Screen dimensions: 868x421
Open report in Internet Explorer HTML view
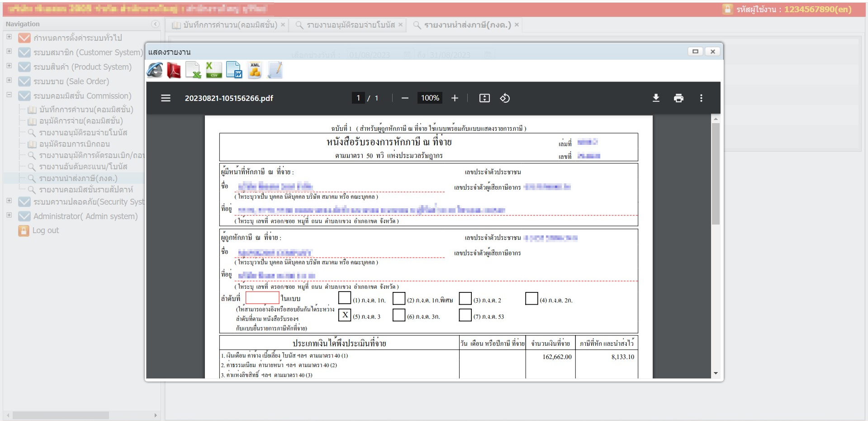click(x=155, y=71)
